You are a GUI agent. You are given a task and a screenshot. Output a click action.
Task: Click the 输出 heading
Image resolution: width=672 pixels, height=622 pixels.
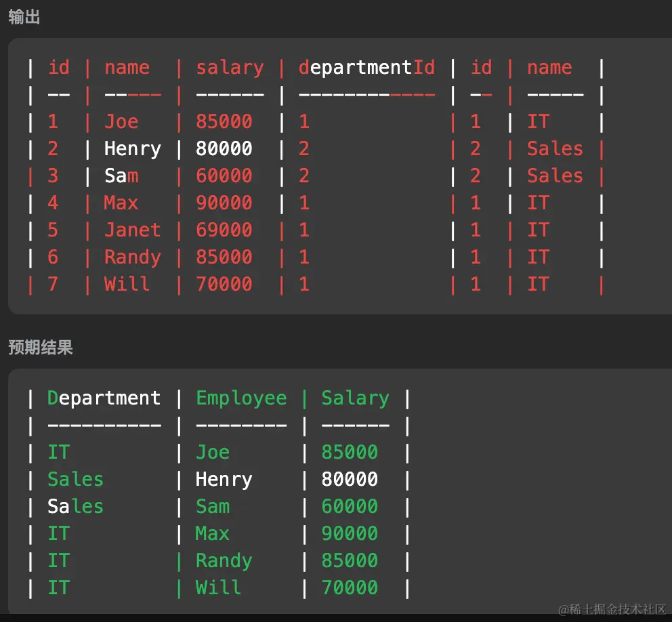(x=24, y=17)
